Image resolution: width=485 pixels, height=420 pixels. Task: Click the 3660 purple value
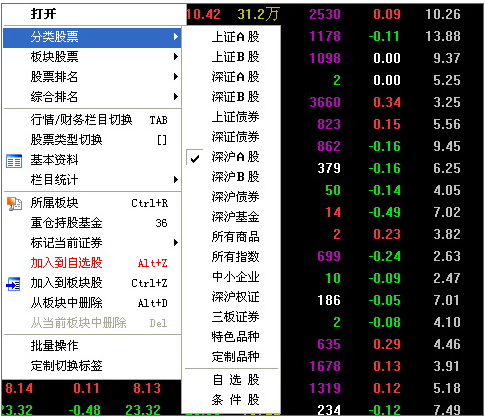(x=325, y=102)
